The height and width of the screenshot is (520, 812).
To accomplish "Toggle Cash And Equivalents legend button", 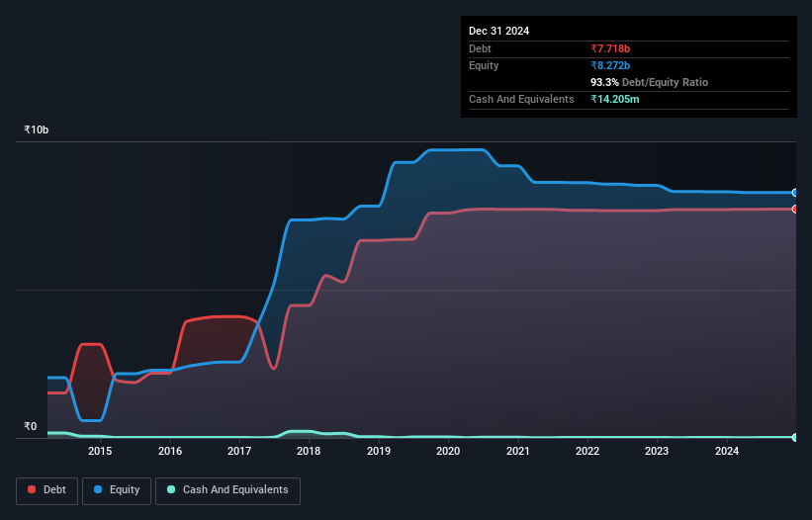I will (x=227, y=490).
